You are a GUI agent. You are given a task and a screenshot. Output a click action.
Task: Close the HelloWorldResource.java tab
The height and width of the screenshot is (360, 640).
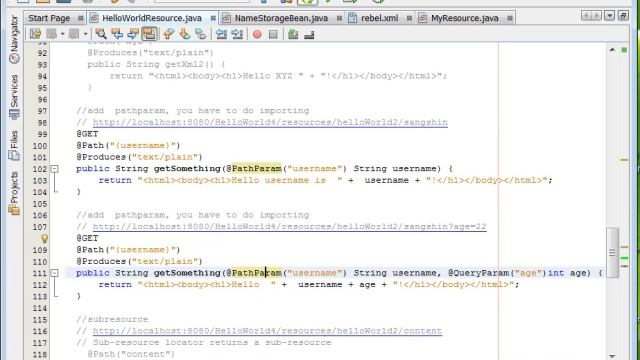point(213,18)
